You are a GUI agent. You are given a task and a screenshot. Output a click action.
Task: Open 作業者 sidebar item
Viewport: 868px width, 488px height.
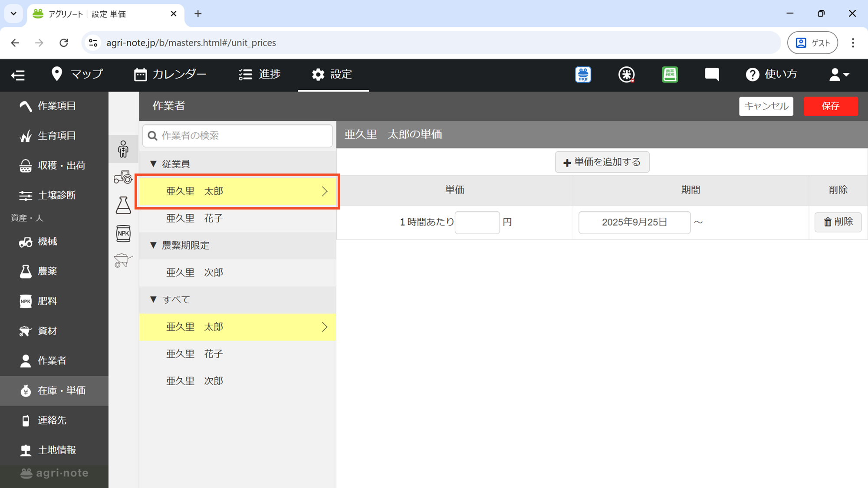tap(54, 360)
